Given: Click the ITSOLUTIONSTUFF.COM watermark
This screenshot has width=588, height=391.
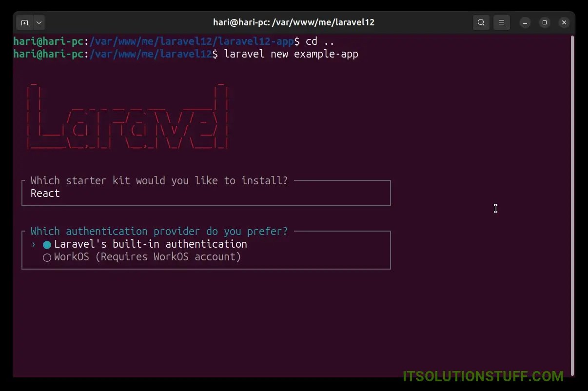Looking at the screenshot, I should click(x=483, y=376).
